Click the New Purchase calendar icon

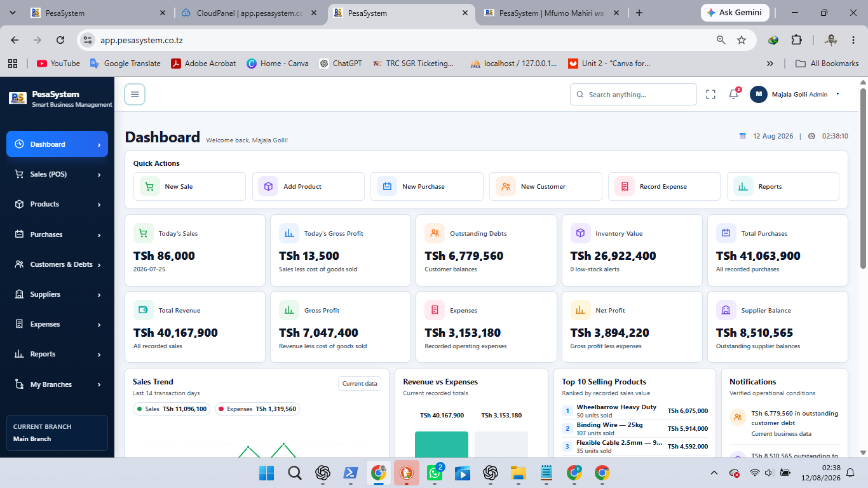pos(387,187)
